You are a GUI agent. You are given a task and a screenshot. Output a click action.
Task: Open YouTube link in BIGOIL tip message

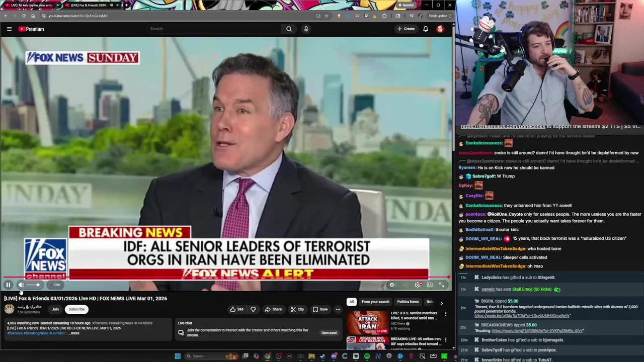pos(522,316)
